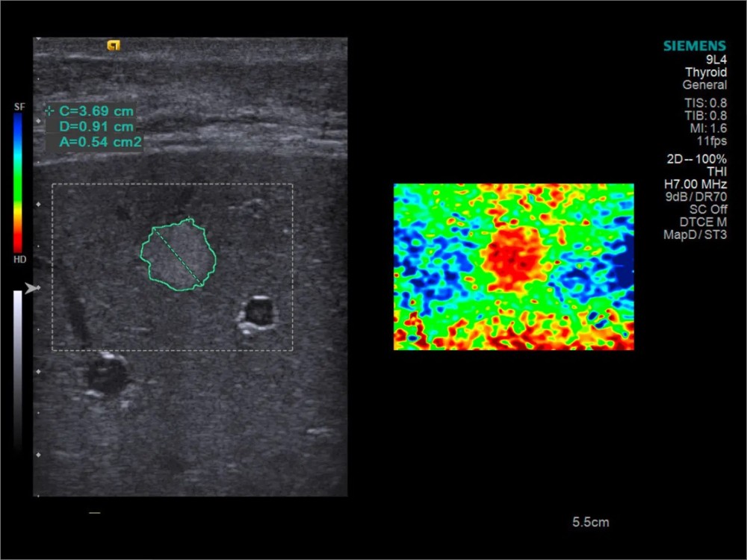Click the HD label below the color bar

click(x=19, y=258)
